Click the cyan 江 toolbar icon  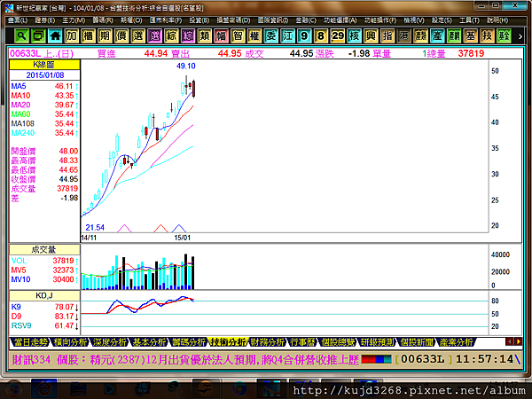[x=287, y=36]
